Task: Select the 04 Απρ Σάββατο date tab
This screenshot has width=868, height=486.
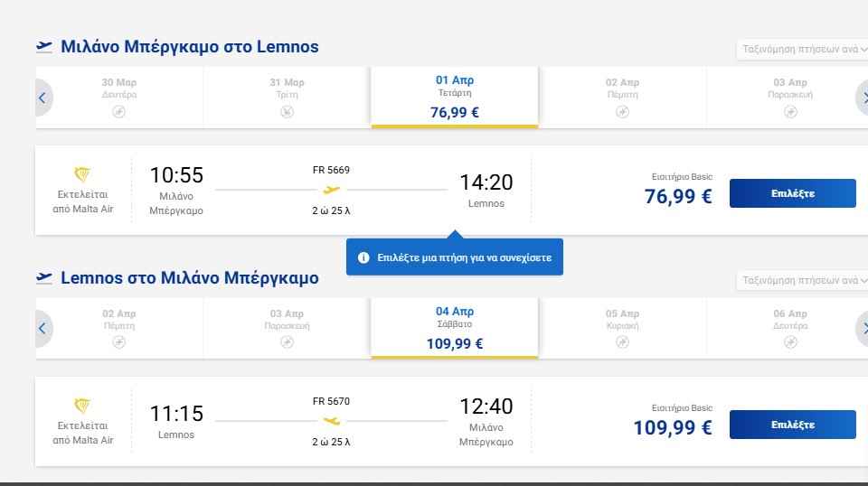Action: (x=454, y=328)
